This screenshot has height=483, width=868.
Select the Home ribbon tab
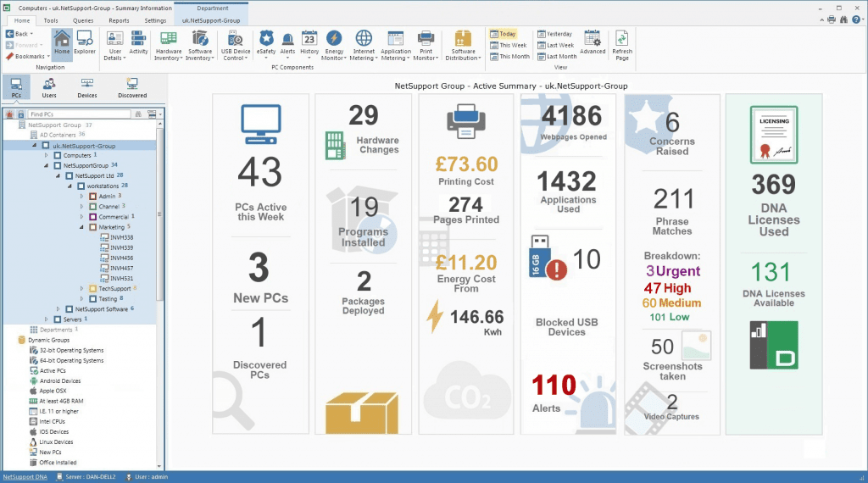click(x=22, y=20)
